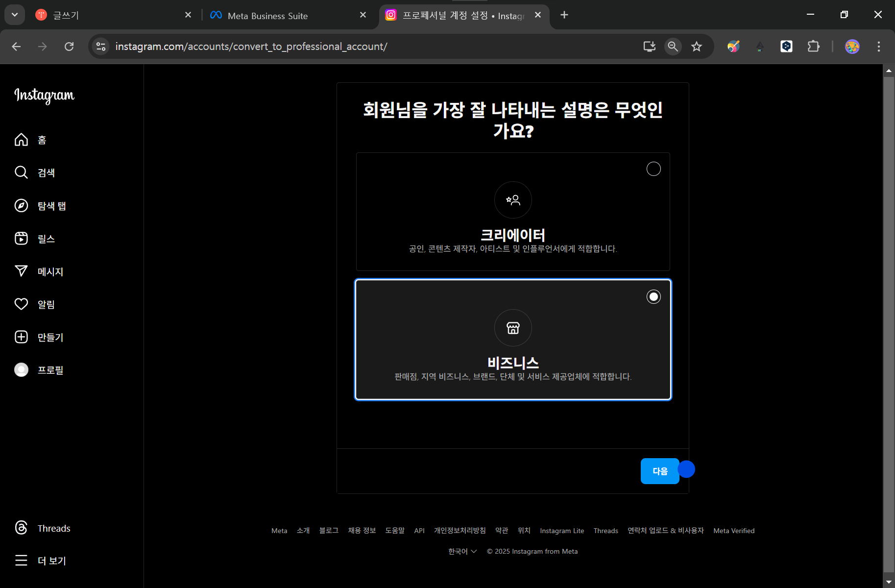The height and width of the screenshot is (588, 895).
Task: Click the install app icon in address bar
Action: pos(650,47)
